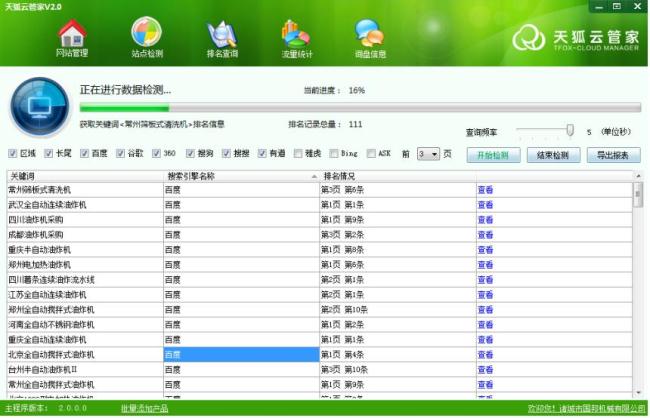Image resolution: width=650 pixels, height=418 pixels.
Task: Open the 流量统计 section
Action: (x=296, y=39)
